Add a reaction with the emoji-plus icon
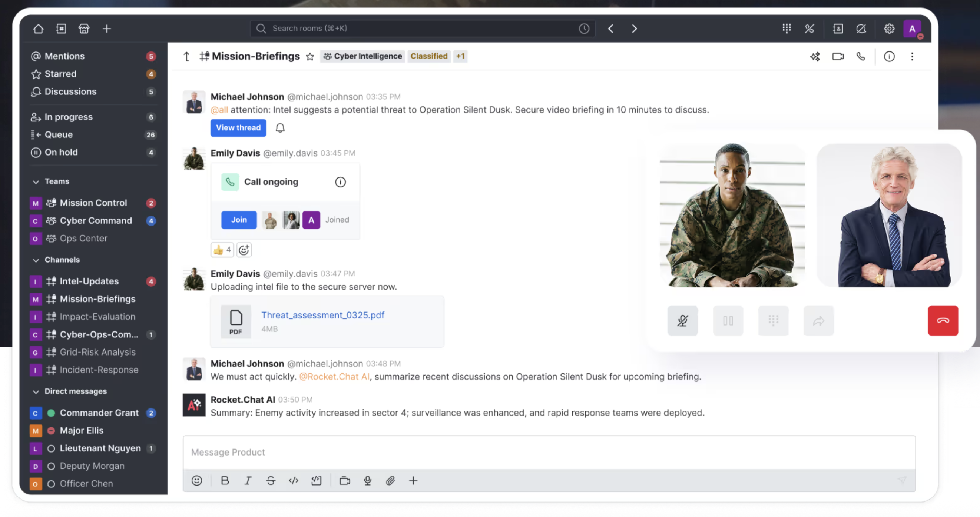980x517 pixels. (244, 250)
